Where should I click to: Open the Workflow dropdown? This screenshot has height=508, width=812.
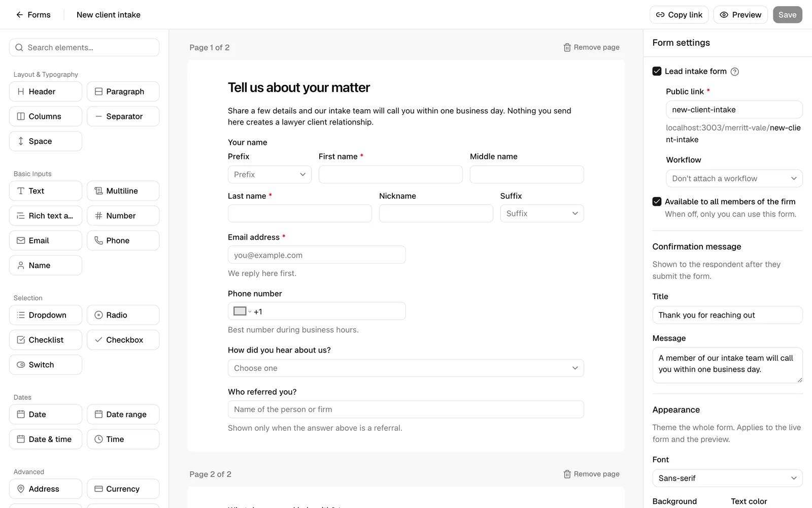click(x=734, y=178)
